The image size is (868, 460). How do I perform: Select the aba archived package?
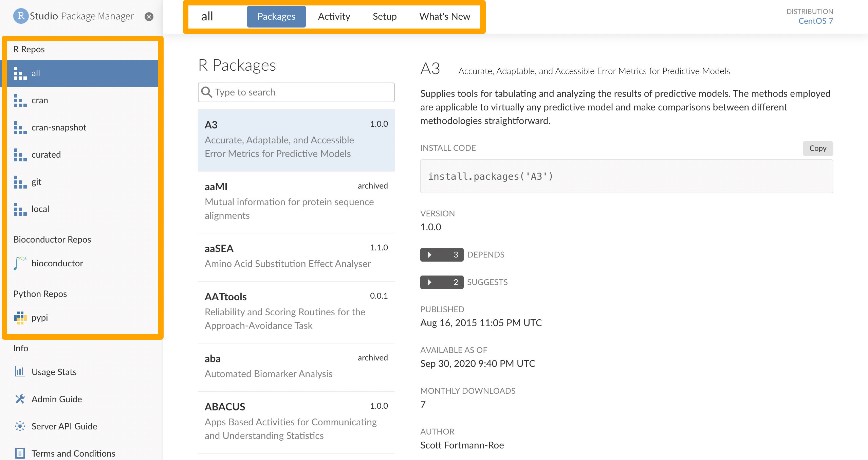[296, 367]
